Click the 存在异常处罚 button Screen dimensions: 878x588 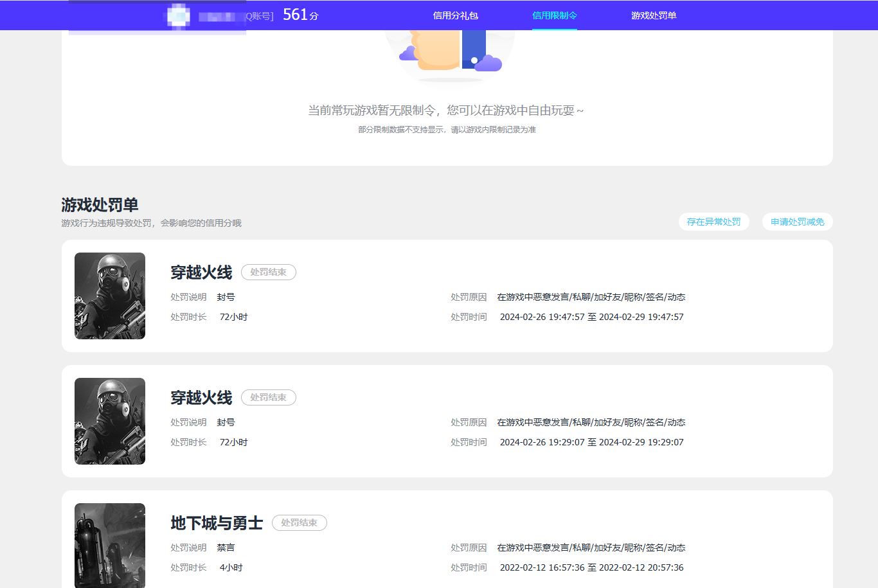pyautogui.click(x=713, y=222)
